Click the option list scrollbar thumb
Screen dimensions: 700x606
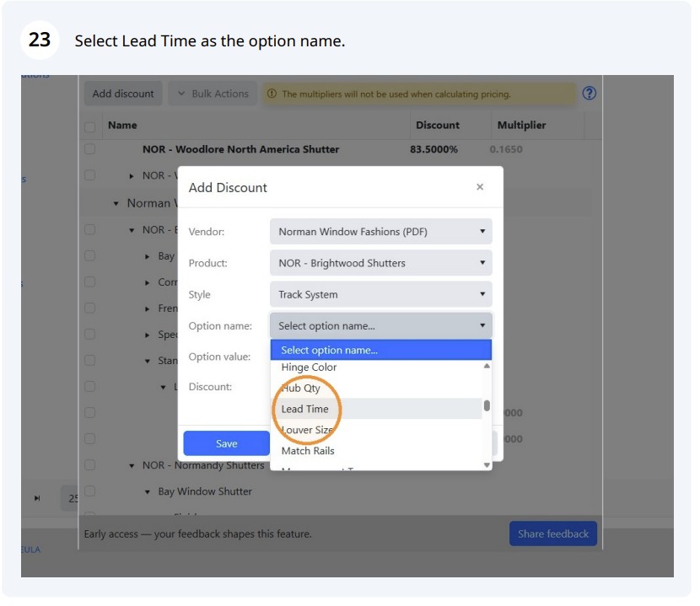coord(487,405)
